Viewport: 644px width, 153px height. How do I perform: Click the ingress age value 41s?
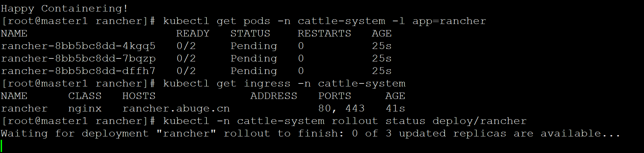pos(395,108)
